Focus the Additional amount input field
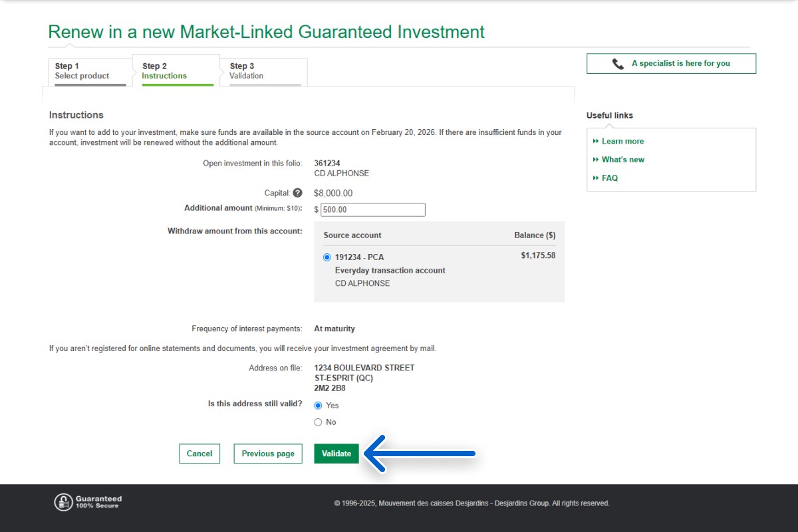The image size is (798, 532). [x=372, y=209]
